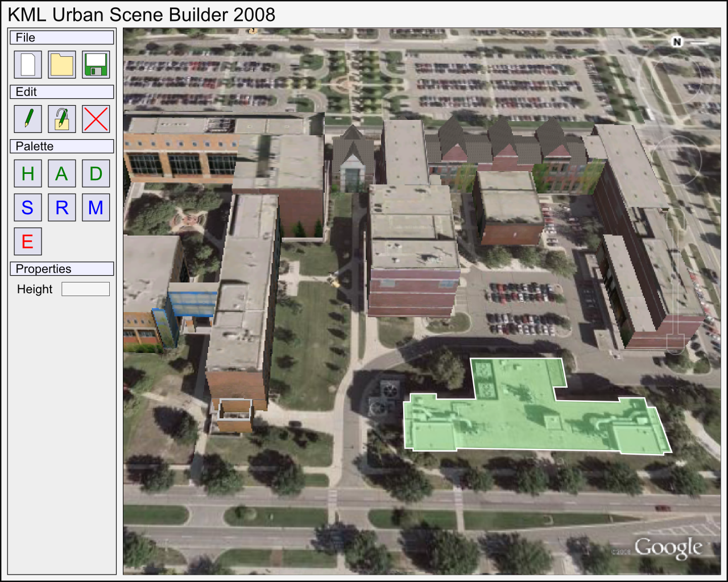728x582 pixels.
Task: Click the Properties section header
Action: (62, 269)
